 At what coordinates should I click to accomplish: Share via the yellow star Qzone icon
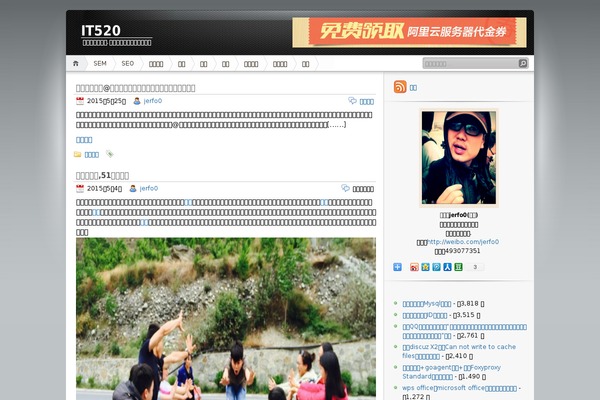(425, 267)
